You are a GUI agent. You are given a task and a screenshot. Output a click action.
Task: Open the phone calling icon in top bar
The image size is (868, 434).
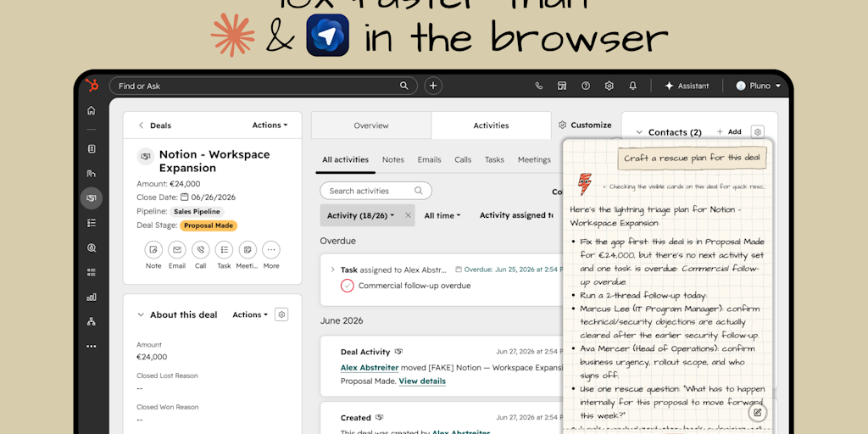(x=538, y=86)
